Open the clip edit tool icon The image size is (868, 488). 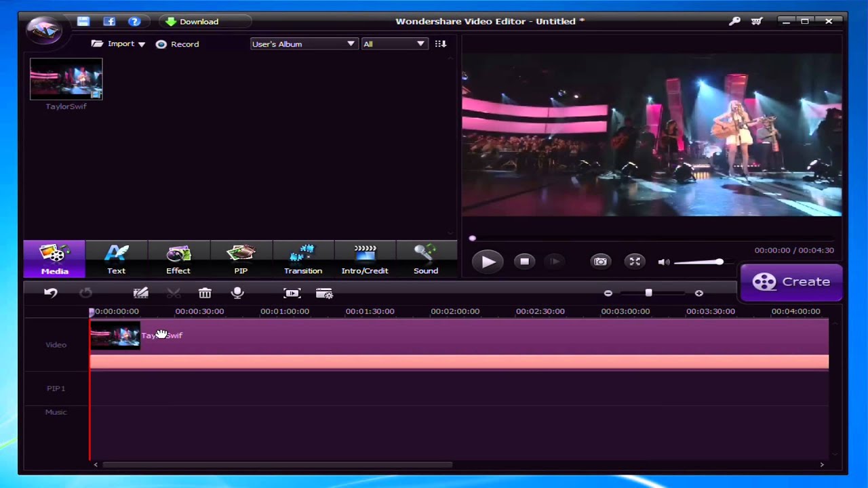tap(140, 293)
